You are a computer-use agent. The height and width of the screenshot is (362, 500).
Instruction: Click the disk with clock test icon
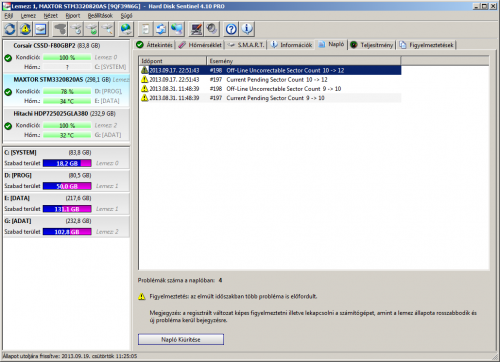point(76,29)
